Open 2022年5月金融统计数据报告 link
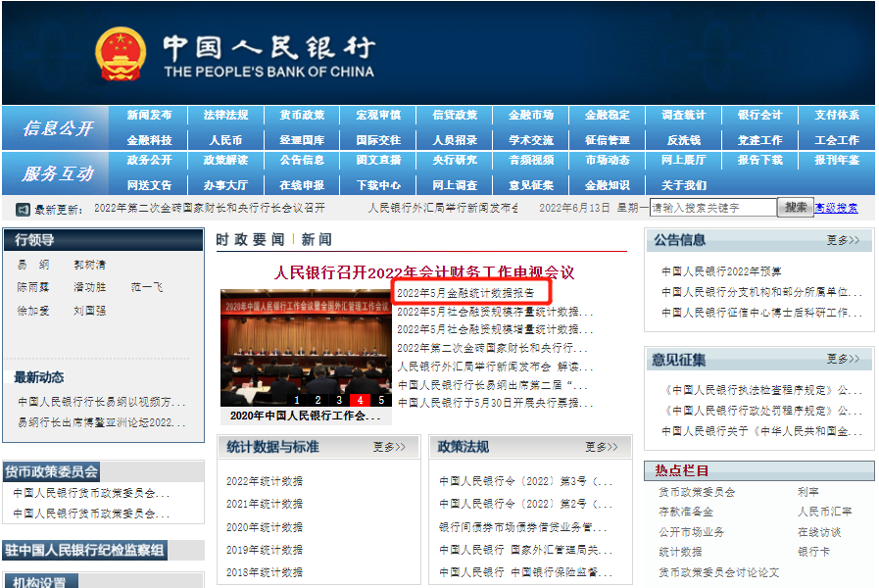This screenshot has height=588, width=879. pyautogui.click(x=465, y=293)
